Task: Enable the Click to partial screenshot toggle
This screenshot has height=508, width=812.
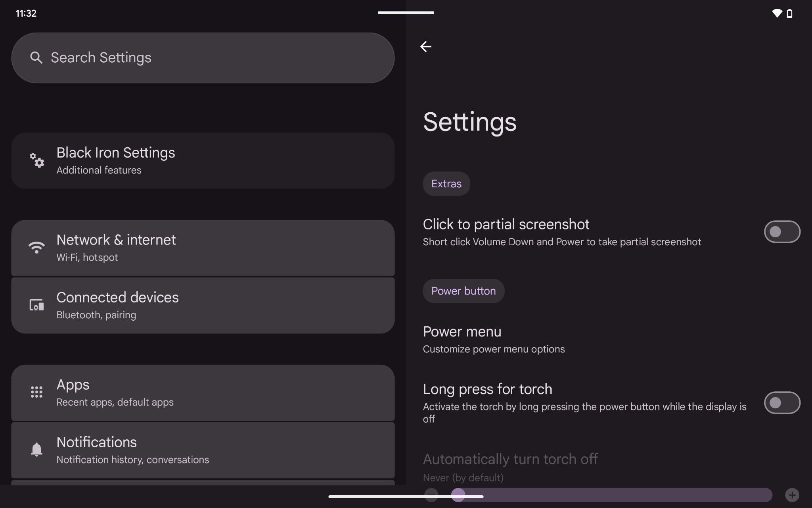Action: 782,232
